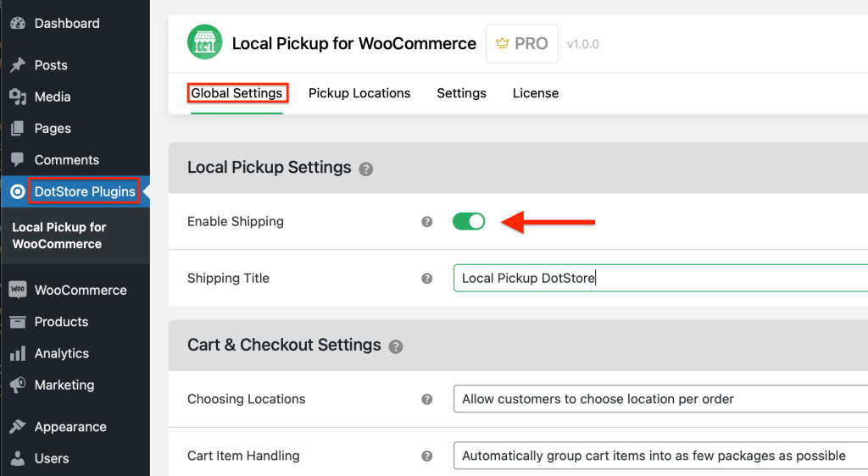Image resolution: width=868 pixels, height=476 pixels.
Task: Click help icon for Cart Item Handling
Action: click(427, 457)
